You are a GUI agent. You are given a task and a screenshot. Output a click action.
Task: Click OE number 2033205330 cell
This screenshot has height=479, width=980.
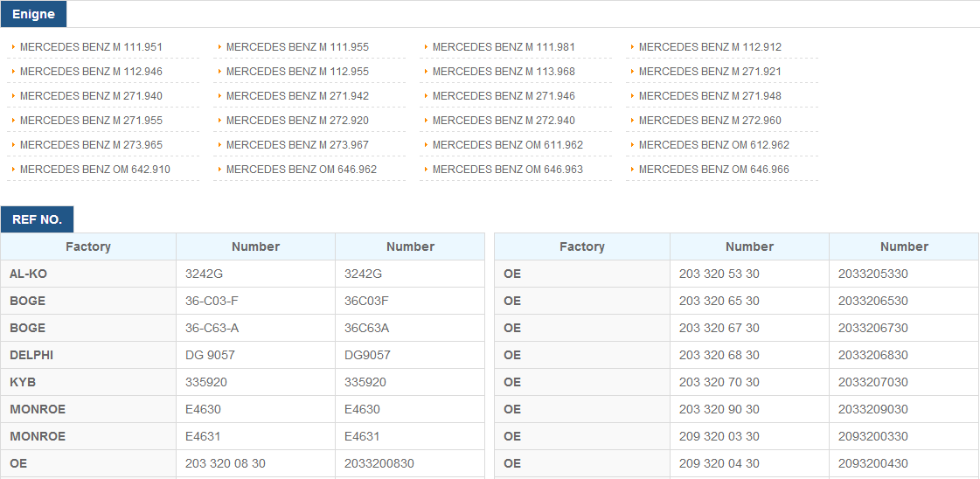[904, 274]
